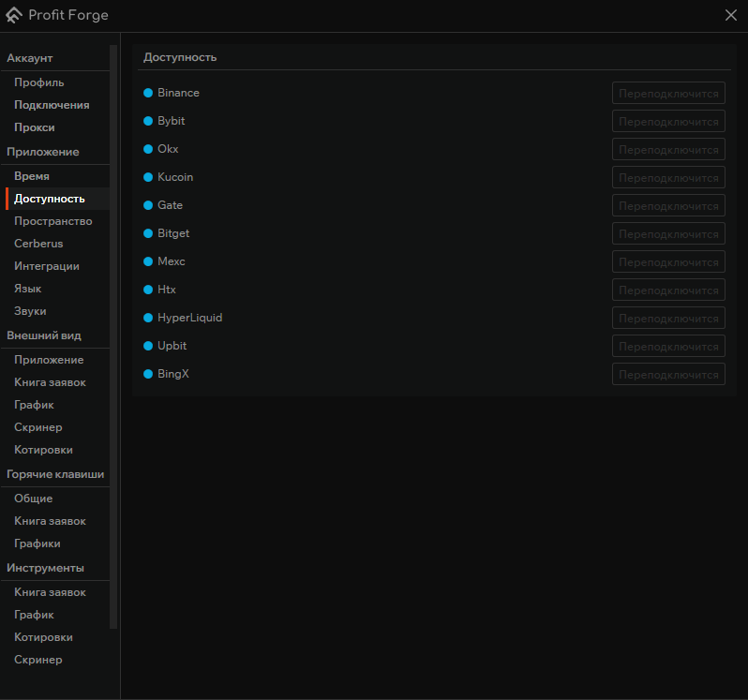Reconnect the Bitget exchange
This screenshot has height=700, width=748.
668,233
